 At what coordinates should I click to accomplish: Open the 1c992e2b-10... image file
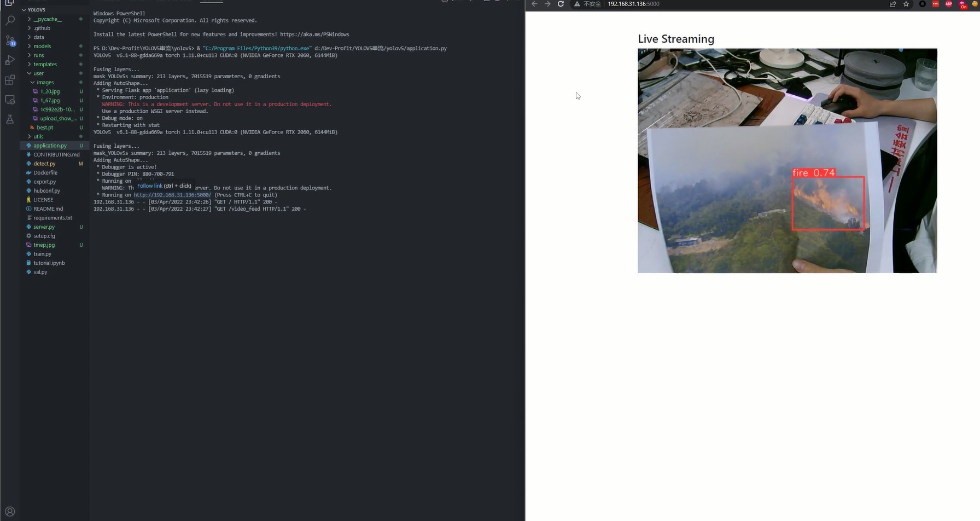[x=55, y=109]
